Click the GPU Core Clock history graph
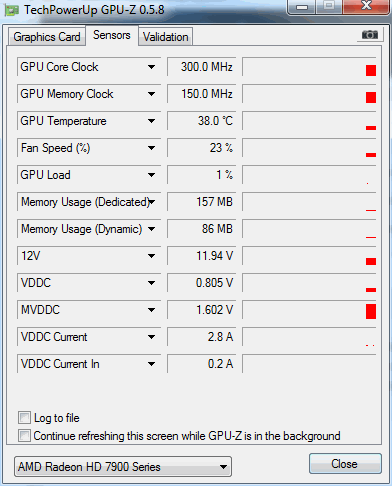The width and height of the screenshot is (392, 486). pos(309,67)
